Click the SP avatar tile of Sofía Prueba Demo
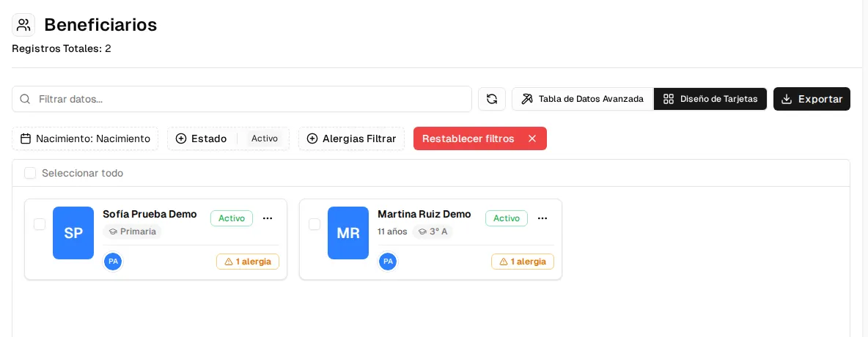This screenshot has width=868, height=337. tap(73, 233)
